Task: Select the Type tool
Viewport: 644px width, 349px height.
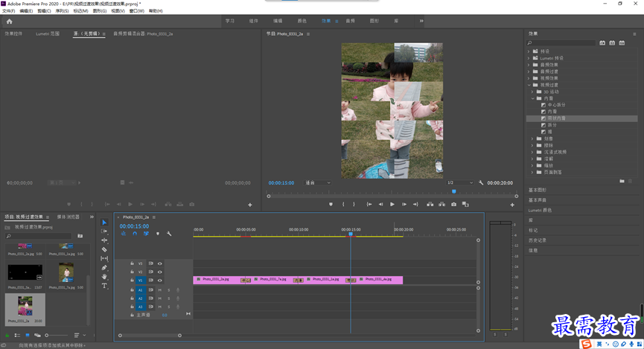Action: (x=104, y=286)
